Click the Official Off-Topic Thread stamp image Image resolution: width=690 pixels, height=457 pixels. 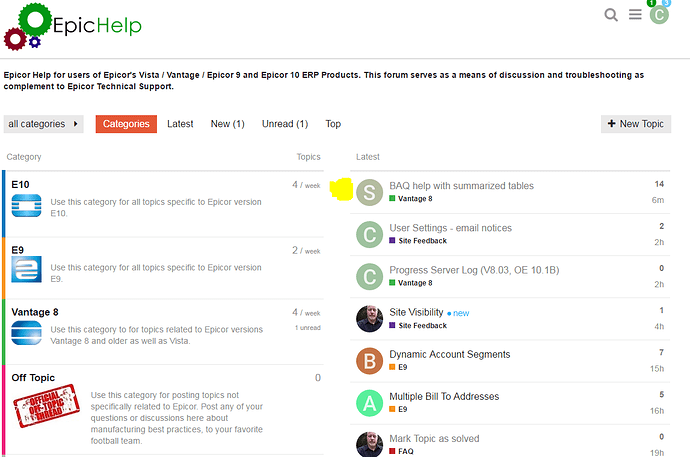click(x=46, y=406)
